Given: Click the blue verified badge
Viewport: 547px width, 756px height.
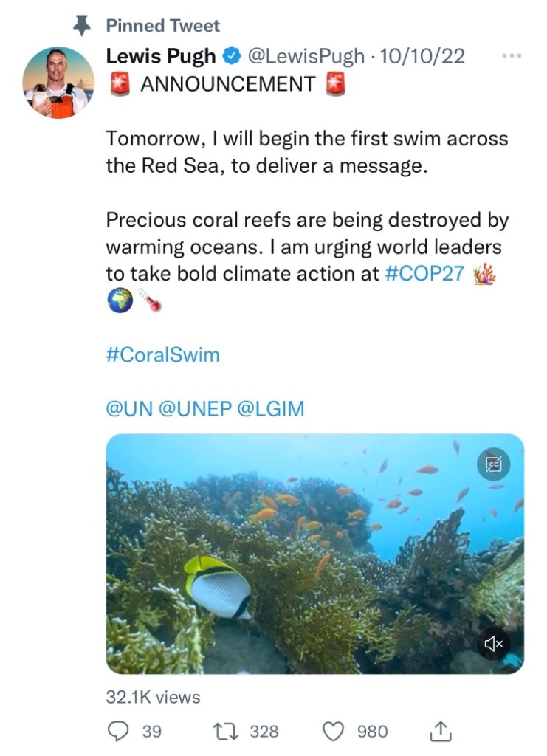Looking at the screenshot, I should point(231,57).
